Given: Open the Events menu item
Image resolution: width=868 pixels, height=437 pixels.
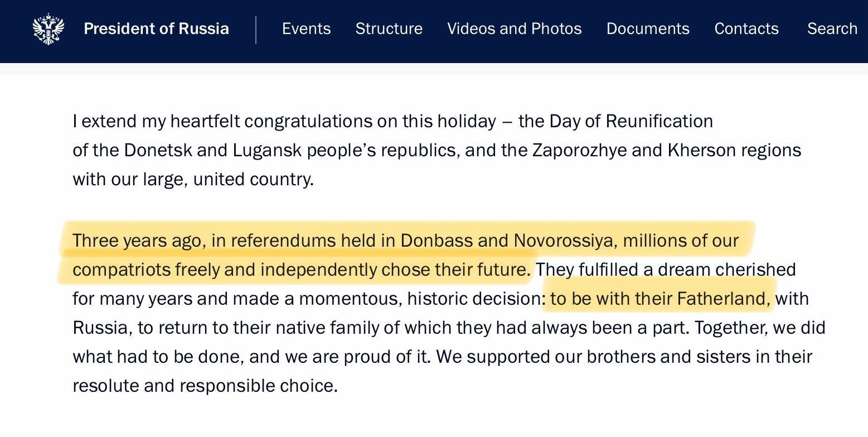Looking at the screenshot, I should tap(306, 29).
